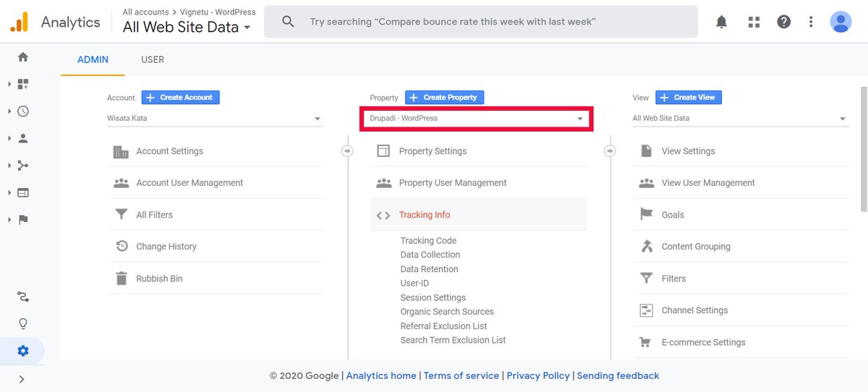Viewport: 868px width, 392px height.
Task: Open the Help question mark icon
Action: point(783,22)
